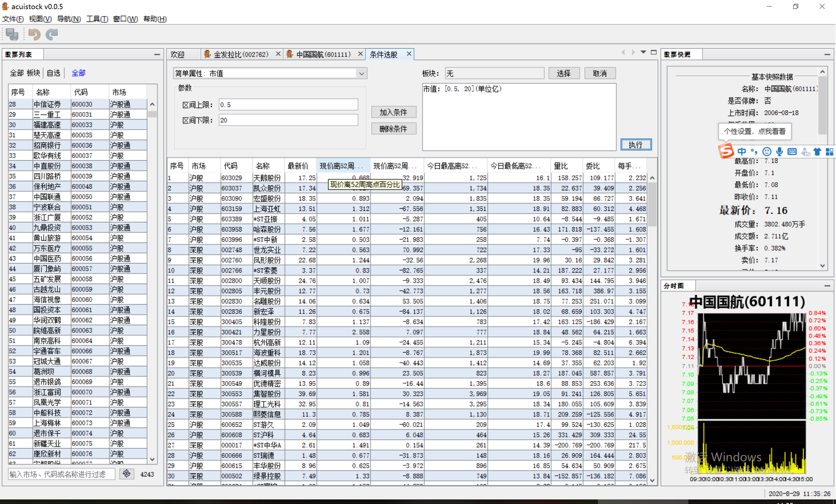836x504 pixels.
Task: Click the save-all disk toolbar icon
Action: pos(12,34)
